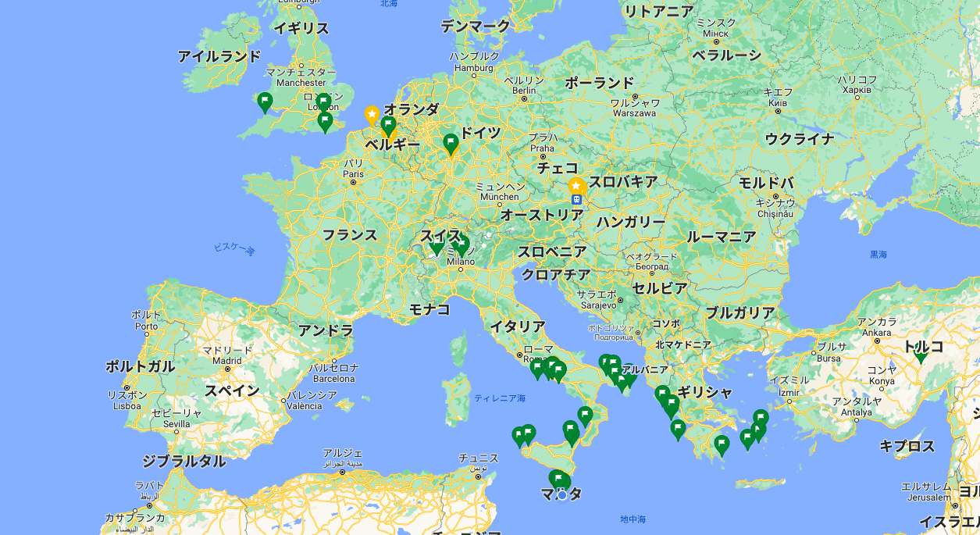Open green flag pin on England's south coast
Viewport: 980px width, 535px height.
(x=325, y=121)
